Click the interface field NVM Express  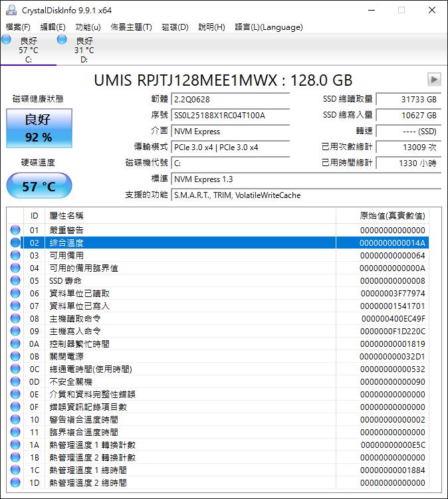(231, 131)
